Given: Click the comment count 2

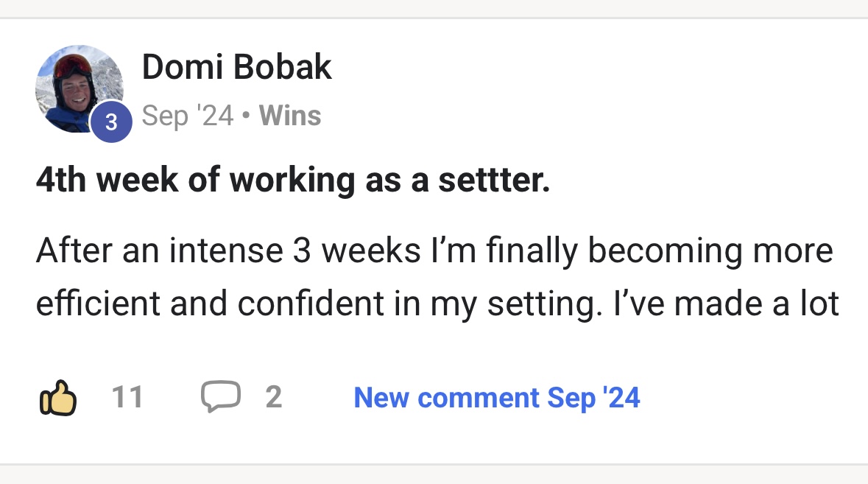Looking at the screenshot, I should [273, 398].
